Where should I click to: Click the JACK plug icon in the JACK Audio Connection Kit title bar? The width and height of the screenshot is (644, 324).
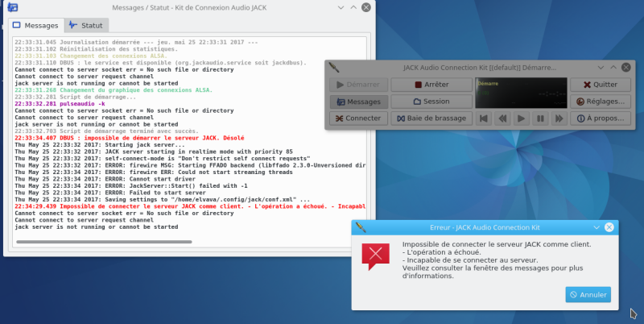click(334, 67)
